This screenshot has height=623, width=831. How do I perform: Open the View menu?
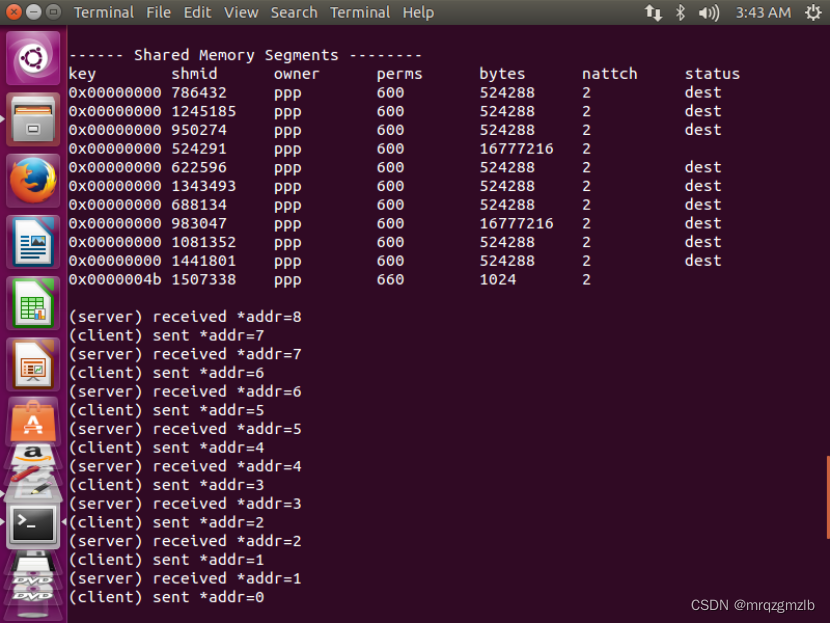click(241, 12)
